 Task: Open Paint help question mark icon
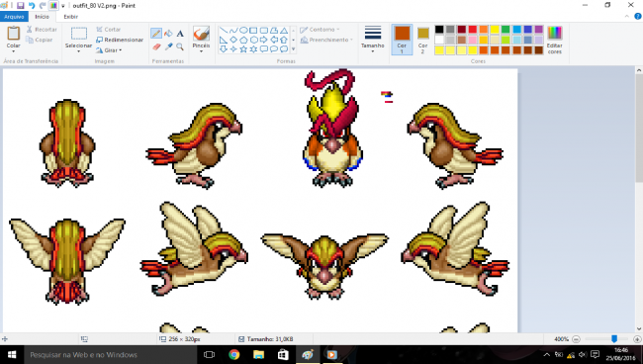pos(638,17)
